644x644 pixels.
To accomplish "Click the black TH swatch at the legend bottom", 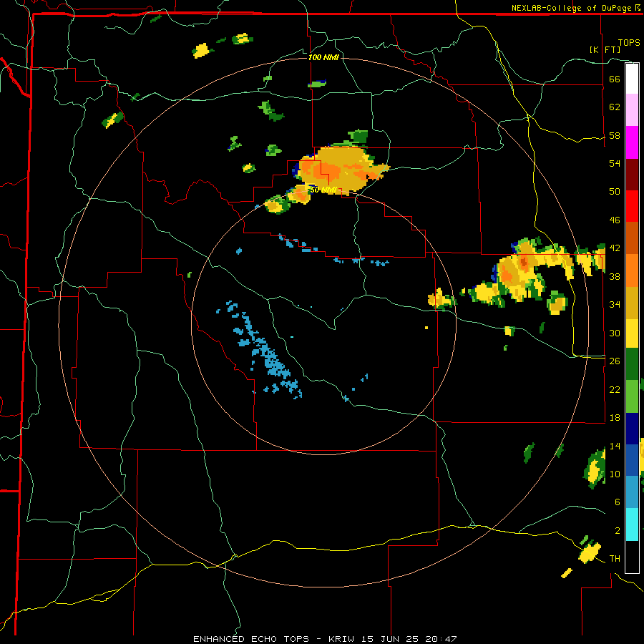I will pos(632,557).
